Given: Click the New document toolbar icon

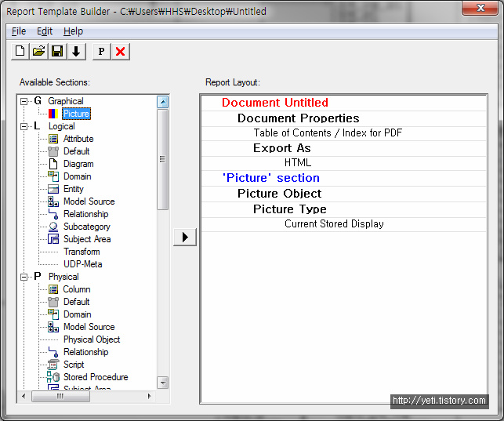Looking at the screenshot, I should (x=20, y=52).
